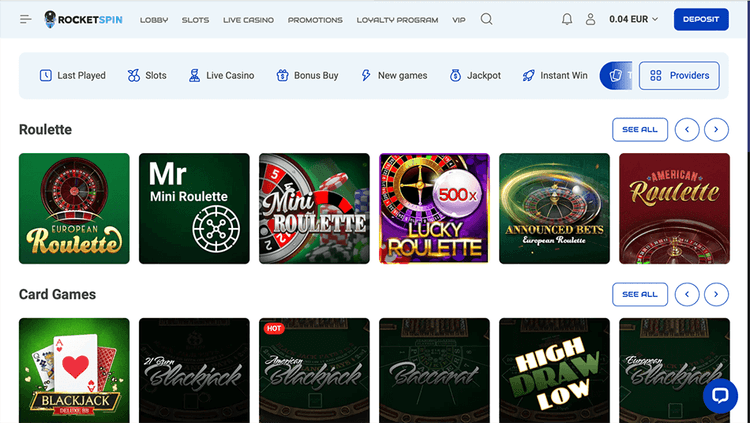Select the Live Casino category with dealer icon
This screenshot has width=750, height=423.
point(221,76)
